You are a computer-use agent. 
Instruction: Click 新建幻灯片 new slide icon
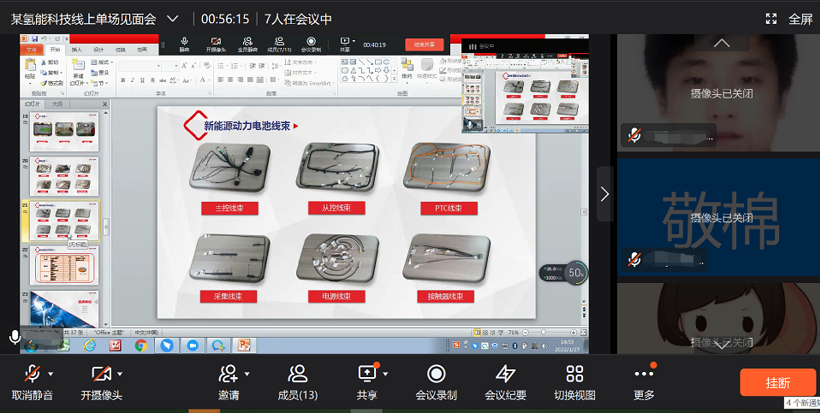[x=77, y=72]
